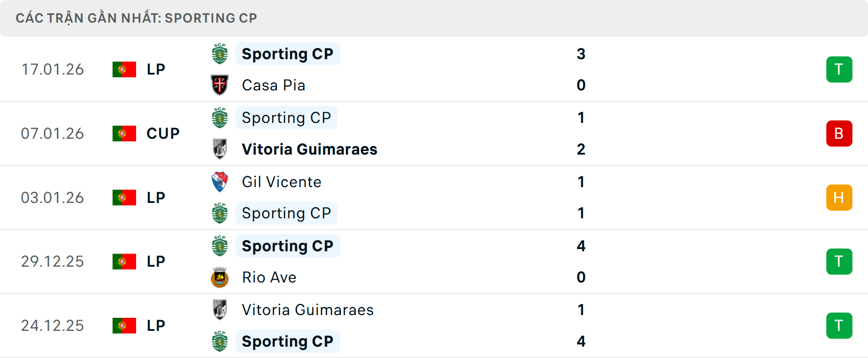Select the Casa Pia club logo

(220, 85)
